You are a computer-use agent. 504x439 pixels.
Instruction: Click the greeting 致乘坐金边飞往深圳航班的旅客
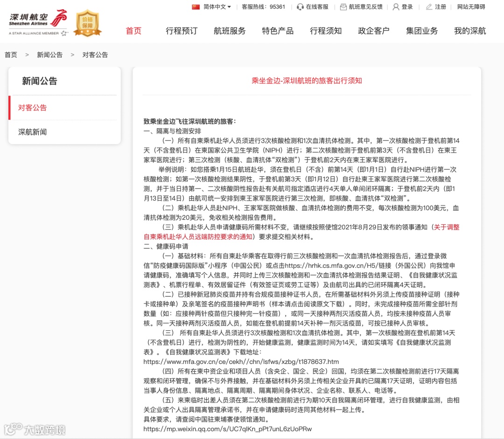point(189,121)
